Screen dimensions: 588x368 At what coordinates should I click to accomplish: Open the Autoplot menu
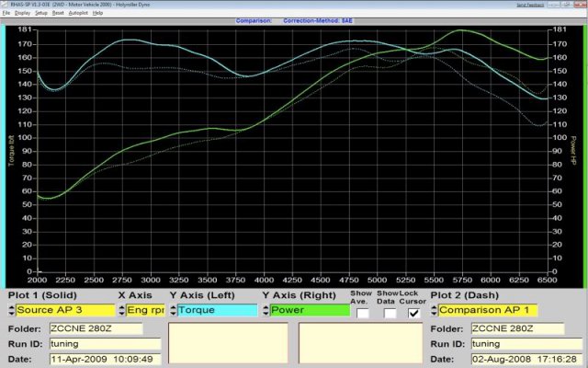pos(78,13)
